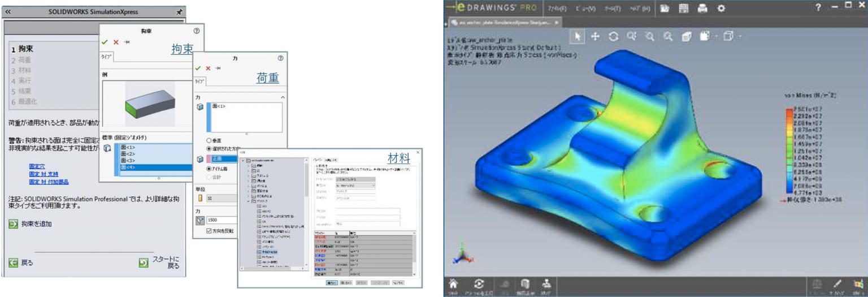
Task: Toggle the 方向を反転 checkbox
Action: (x=209, y=231)
